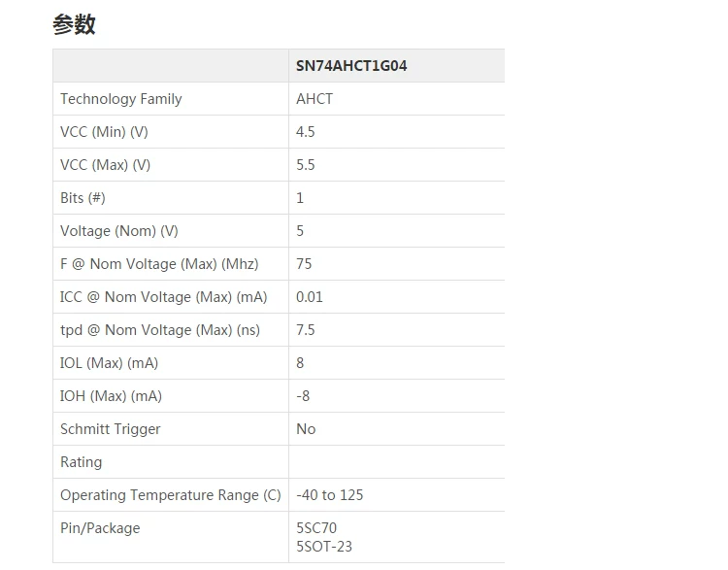Click the 5.5 value cell
The width and height of the screenshot is (728, 570).
coord(306,165)
